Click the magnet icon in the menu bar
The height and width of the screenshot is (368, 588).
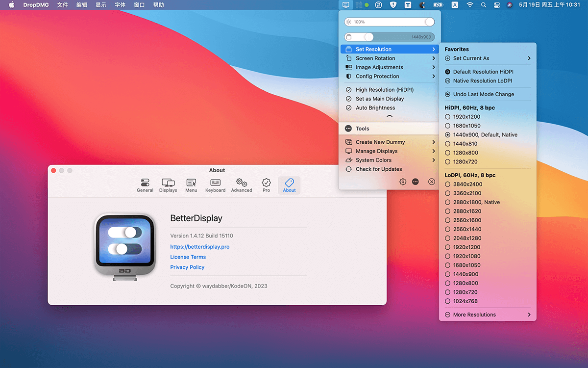(x=422, y=5)
